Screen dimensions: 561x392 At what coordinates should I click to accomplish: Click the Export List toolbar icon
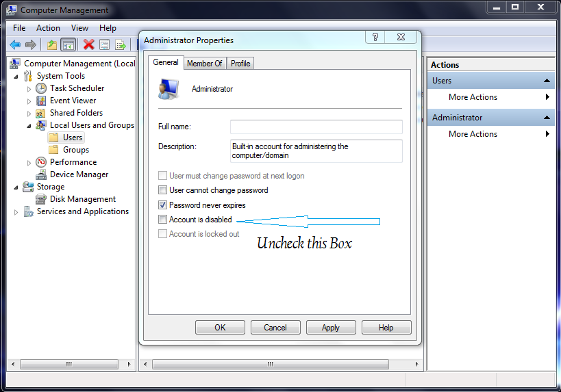click(121, 44)
